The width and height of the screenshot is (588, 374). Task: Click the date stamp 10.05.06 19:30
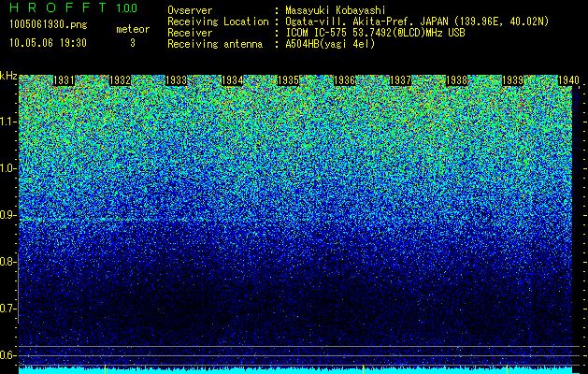coord(48,43)
